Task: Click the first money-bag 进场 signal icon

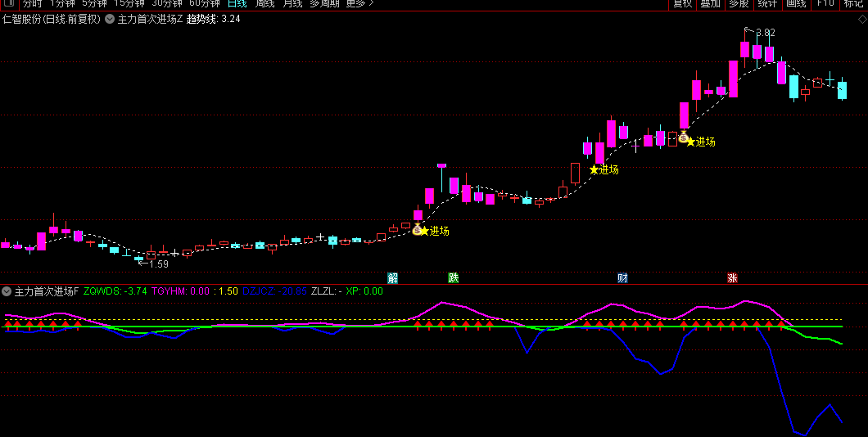Action: click(418, 228)
